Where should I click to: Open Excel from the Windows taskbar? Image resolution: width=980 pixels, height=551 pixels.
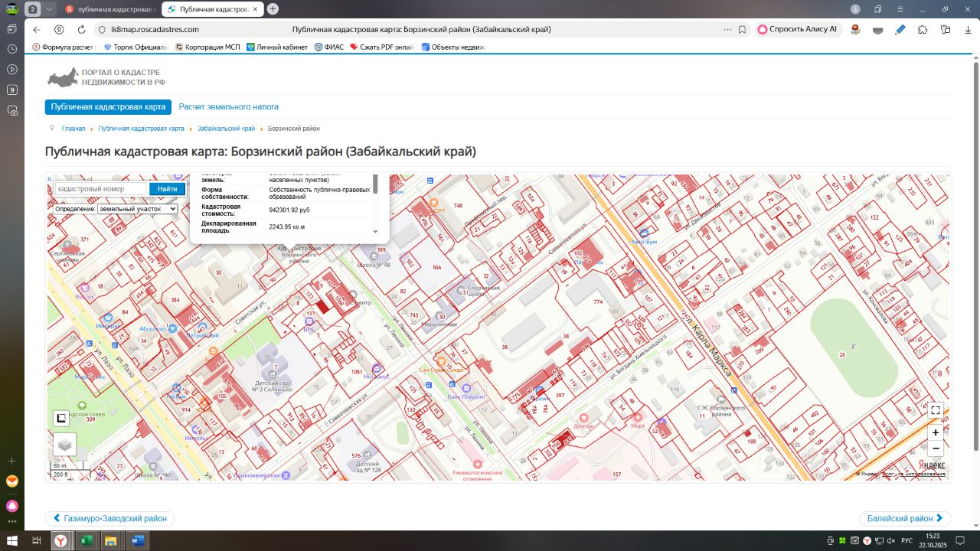[x=86, y=541]
